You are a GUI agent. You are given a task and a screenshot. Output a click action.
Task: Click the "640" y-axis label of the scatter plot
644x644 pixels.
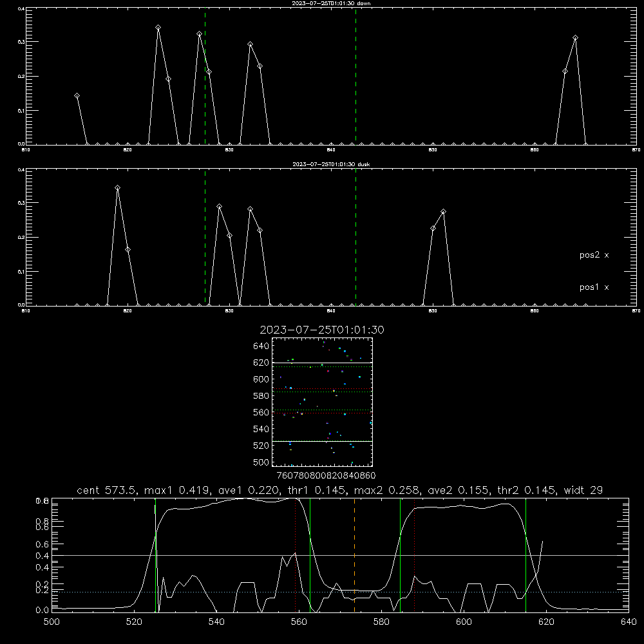click(x=261, y=346)
